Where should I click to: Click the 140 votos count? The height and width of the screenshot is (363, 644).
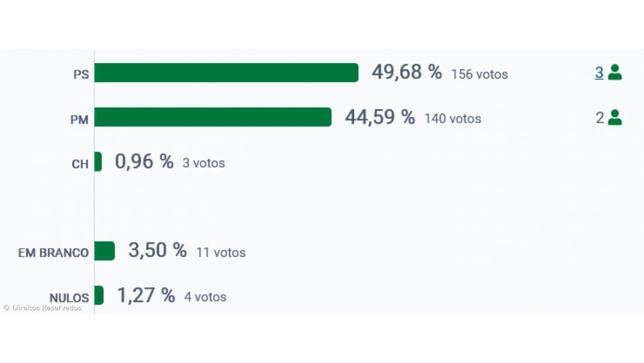point(453,119)
